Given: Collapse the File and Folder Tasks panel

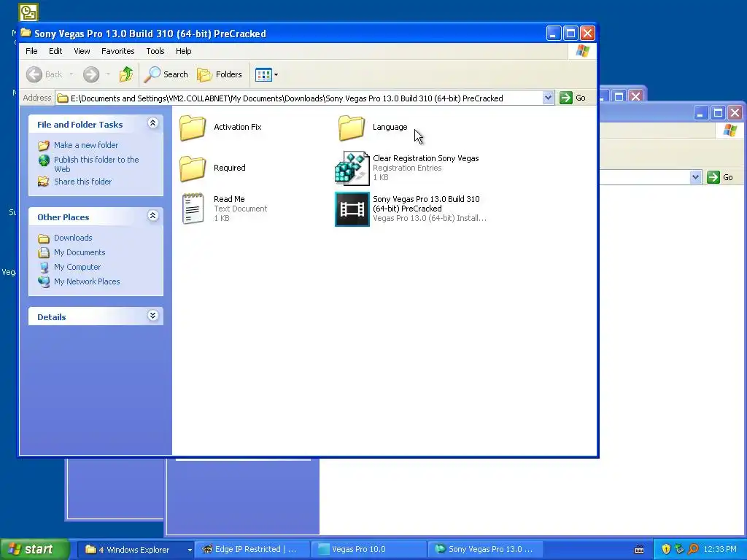Looking at the screenshot, I should (x=153, y=123).
